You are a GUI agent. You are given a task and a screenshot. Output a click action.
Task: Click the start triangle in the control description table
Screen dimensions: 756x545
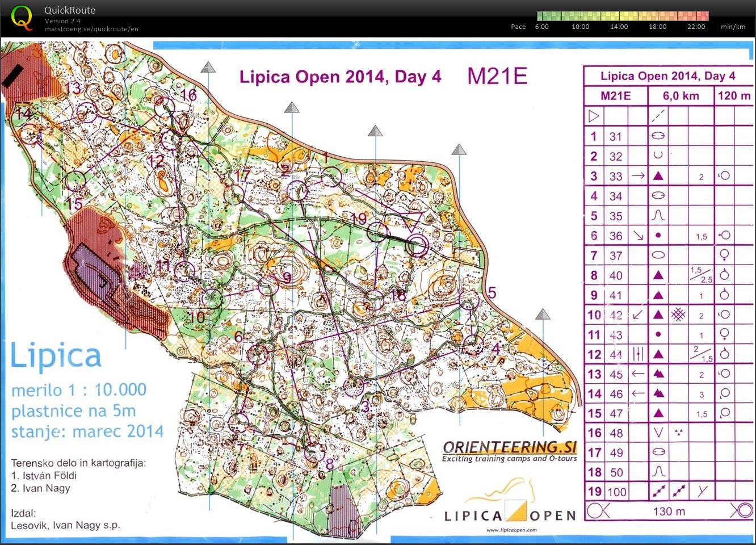pyautogui.click(x=594, y=116)
